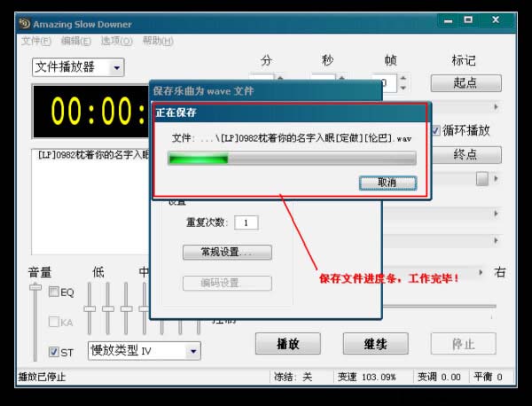
Task: Click the 播放已停止 status text
Action: [x=42, y=377]
